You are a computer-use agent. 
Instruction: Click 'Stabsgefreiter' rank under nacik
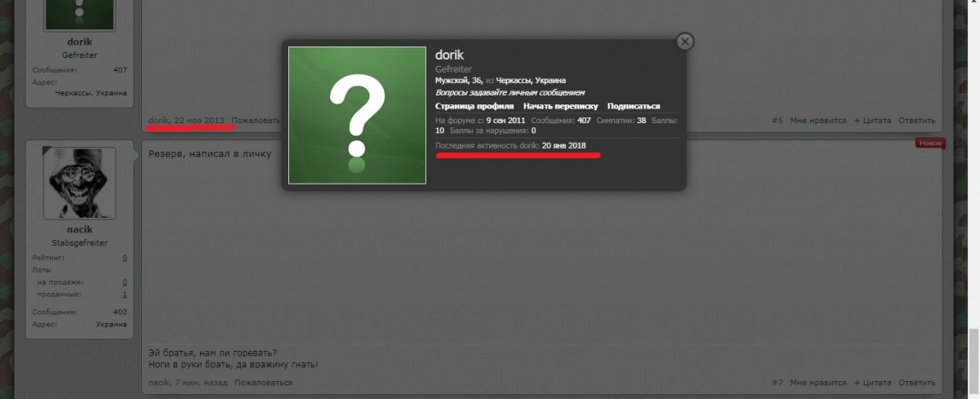point(79,243)
